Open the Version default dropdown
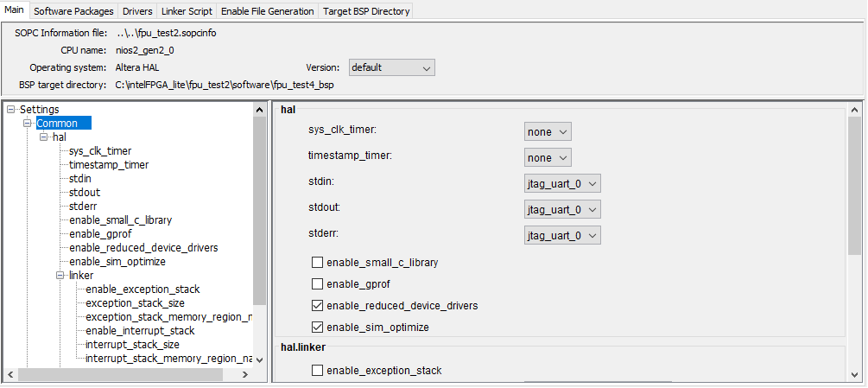The width and height of the screenshot is (868, 388). (x=392, y=67)
